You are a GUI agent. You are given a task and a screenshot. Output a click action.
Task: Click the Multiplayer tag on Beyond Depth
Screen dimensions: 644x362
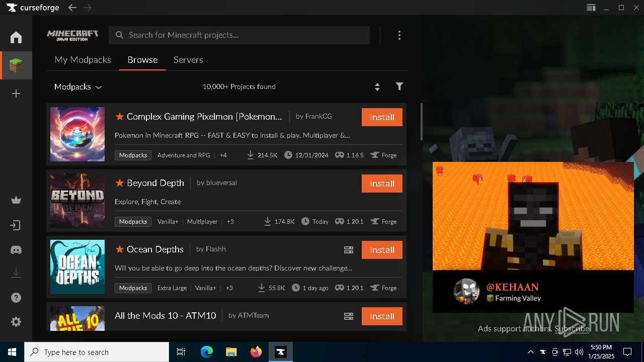click(202, 222)
